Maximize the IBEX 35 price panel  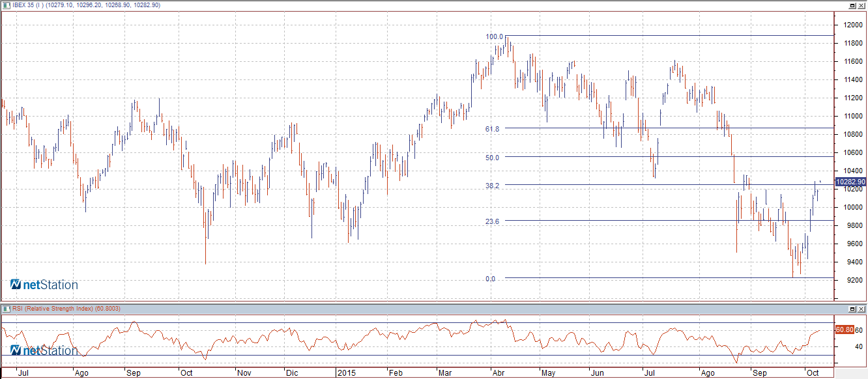(x=852, y=5)
